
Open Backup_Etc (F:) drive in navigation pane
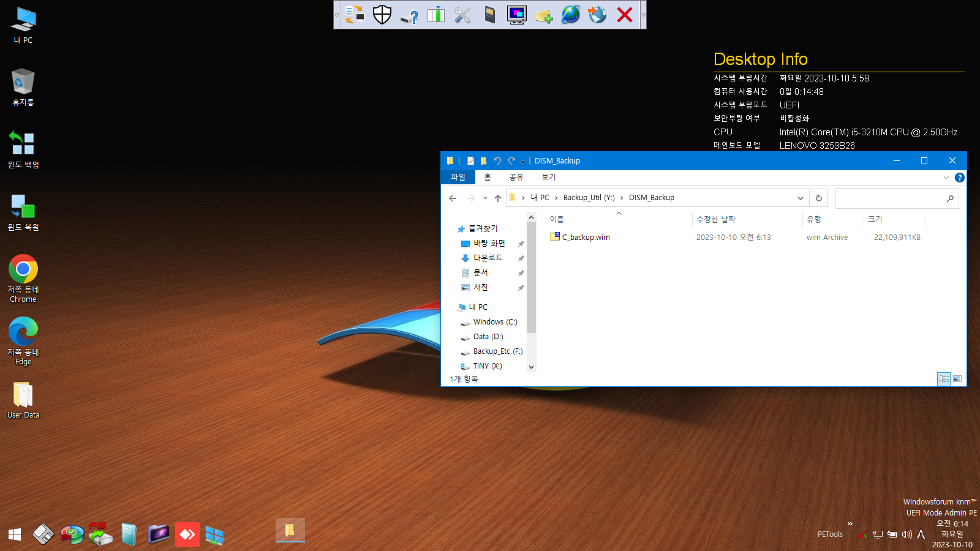[x=497, y=351]
